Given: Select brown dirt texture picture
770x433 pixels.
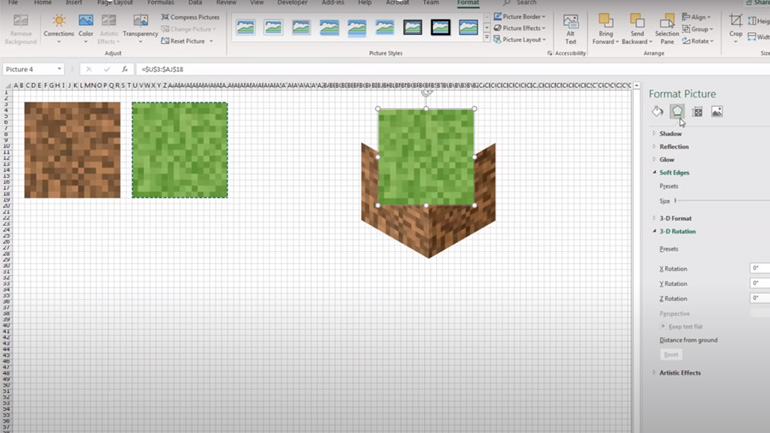Looking at the screenshot, I should pyautogui.click(x=72, y=150).
